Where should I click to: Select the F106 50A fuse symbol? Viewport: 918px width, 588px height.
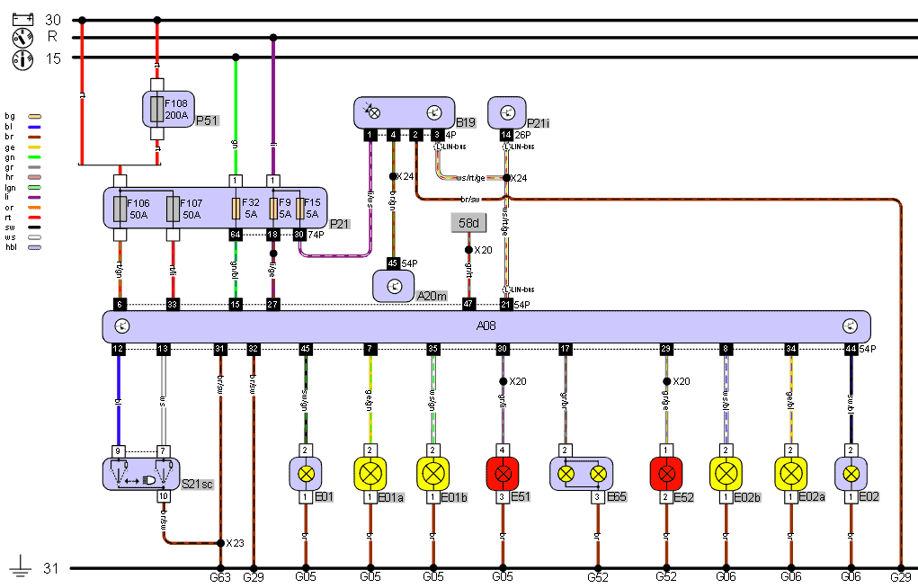click(x=120, y=209)
